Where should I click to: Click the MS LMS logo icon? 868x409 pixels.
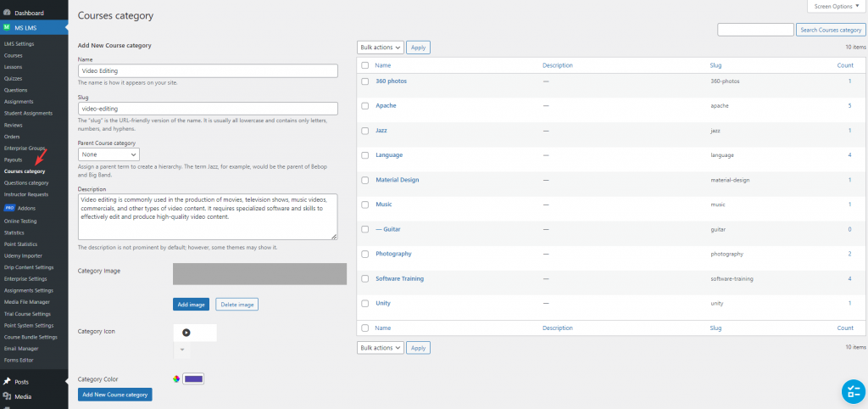tap(7, 27)
